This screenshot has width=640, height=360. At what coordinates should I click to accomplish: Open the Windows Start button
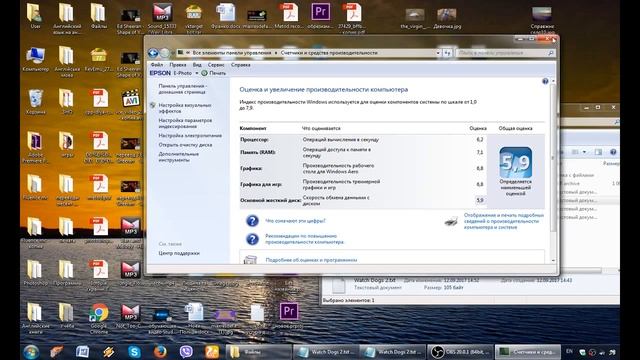pyautogui.click(x=31, y=351)
